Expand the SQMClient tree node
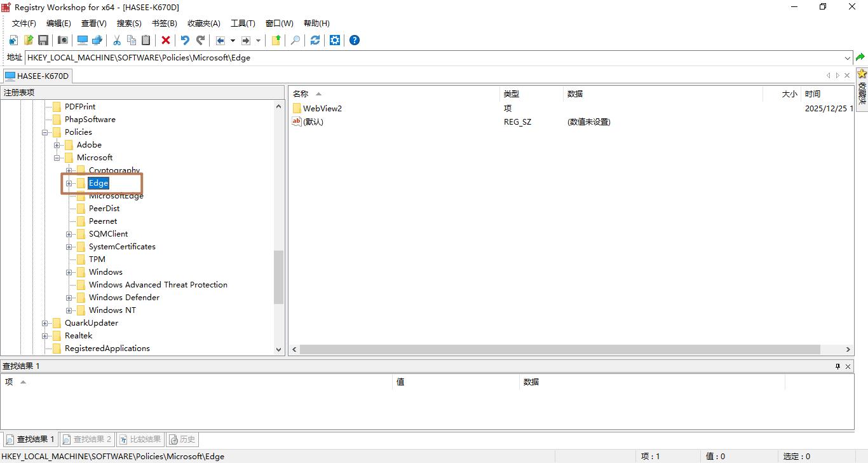 click(x=69, y=234)
